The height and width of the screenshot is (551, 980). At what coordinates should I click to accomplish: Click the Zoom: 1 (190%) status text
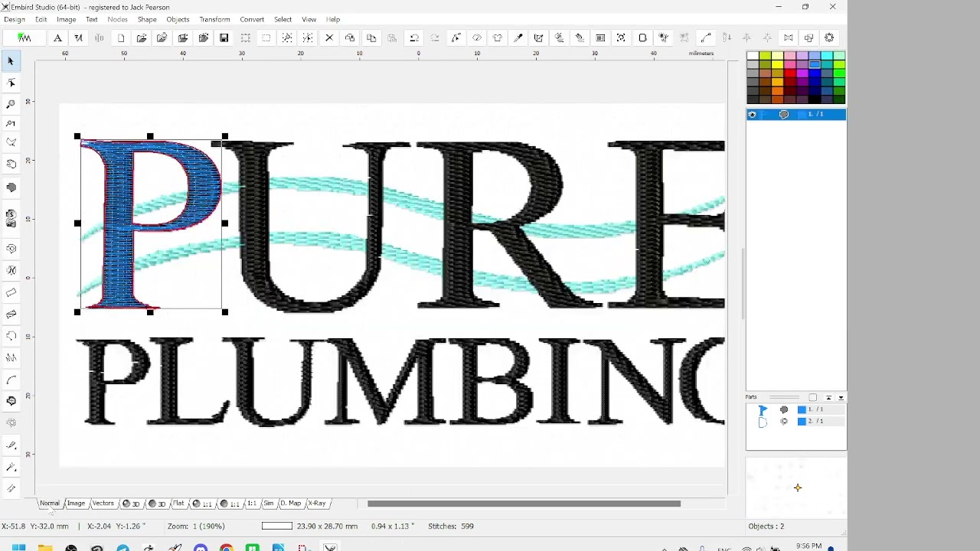[x=195, y=527]
